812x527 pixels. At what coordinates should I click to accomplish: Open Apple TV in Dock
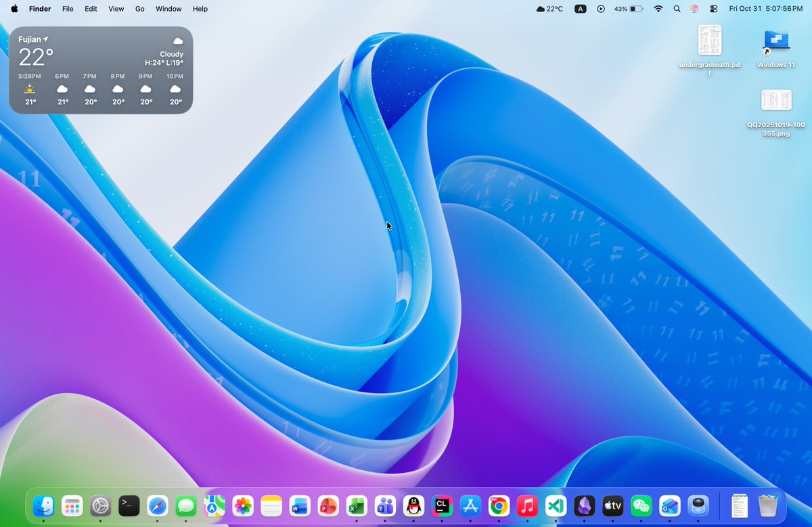tap(612, 505)
